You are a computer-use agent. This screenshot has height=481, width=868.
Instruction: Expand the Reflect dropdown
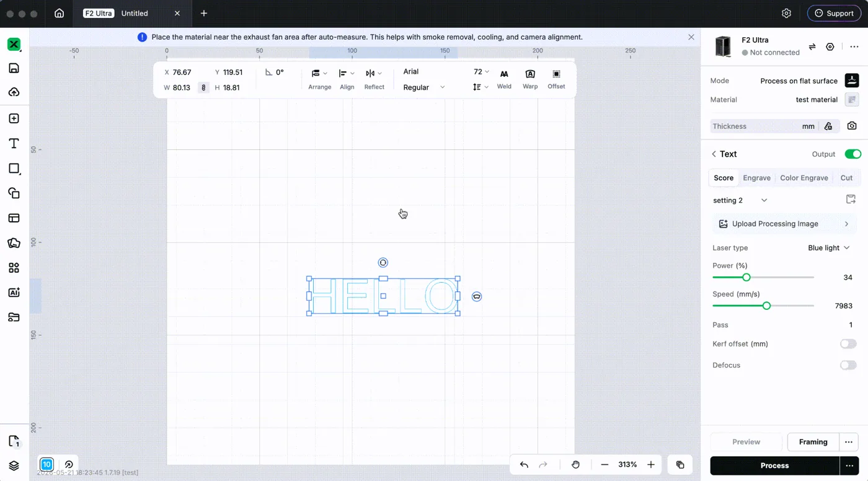point(374,79)
